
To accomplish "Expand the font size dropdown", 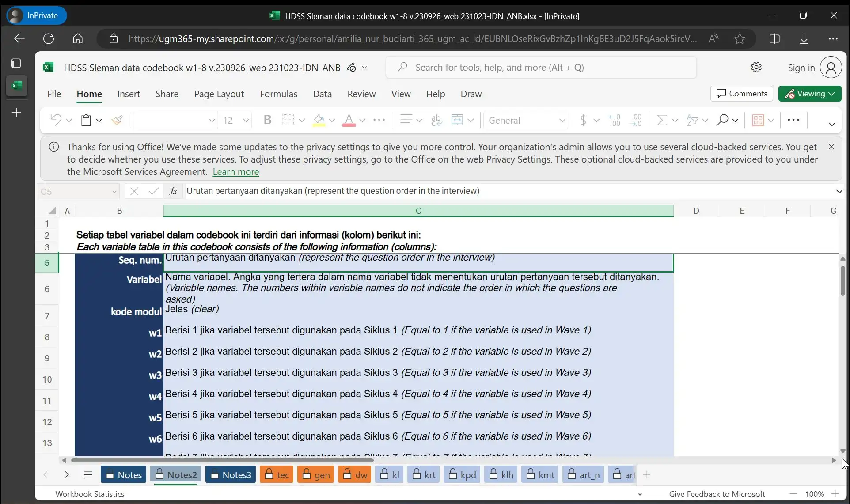I will [246, 120].
